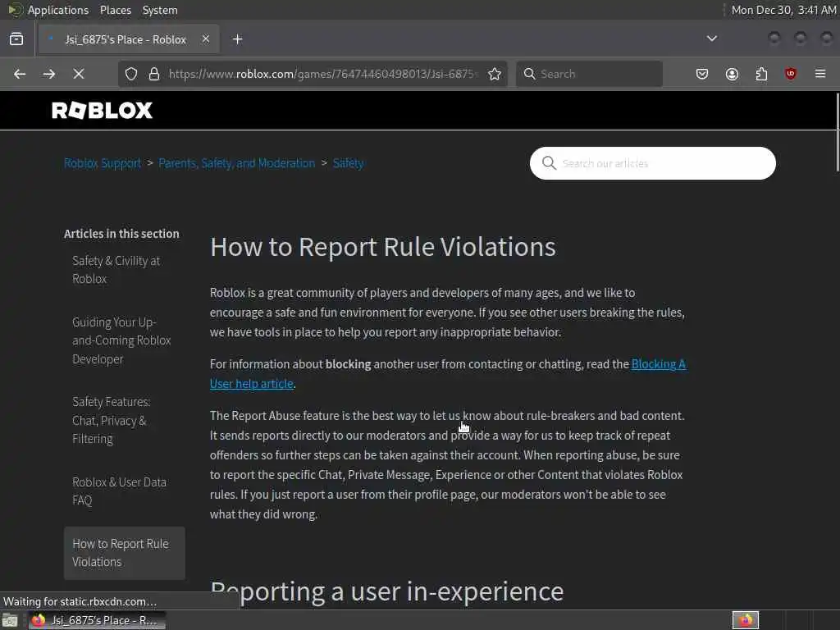This screenshot has height=630, width=840.
Task: Open Firefox View recent browsing
Action: tap(16, 39)
